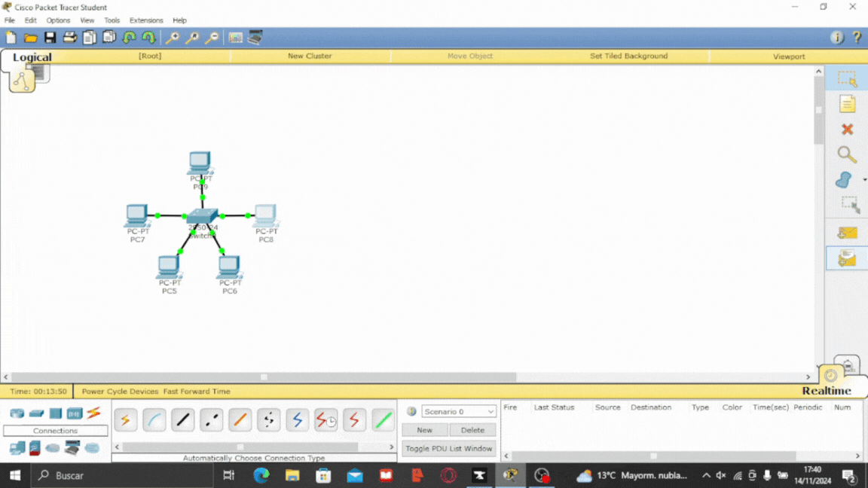Toggle the PDU List Window

(448, 449)
